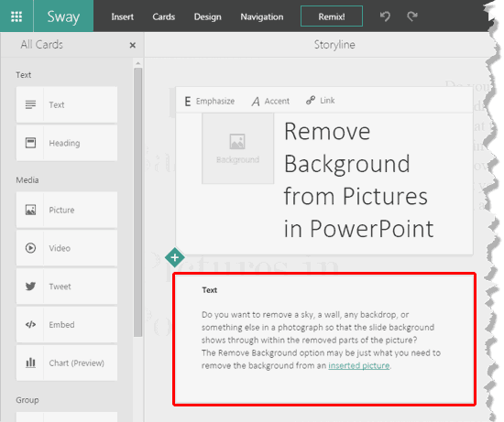Add a Heading card
Screen dimensions: 504x422
[x=67, y=143]
